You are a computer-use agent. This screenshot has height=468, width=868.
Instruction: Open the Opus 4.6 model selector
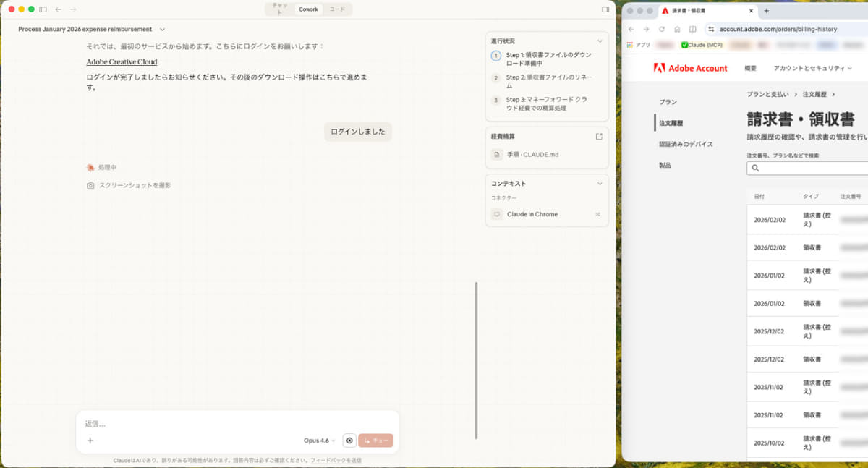[x=318, y=440]
